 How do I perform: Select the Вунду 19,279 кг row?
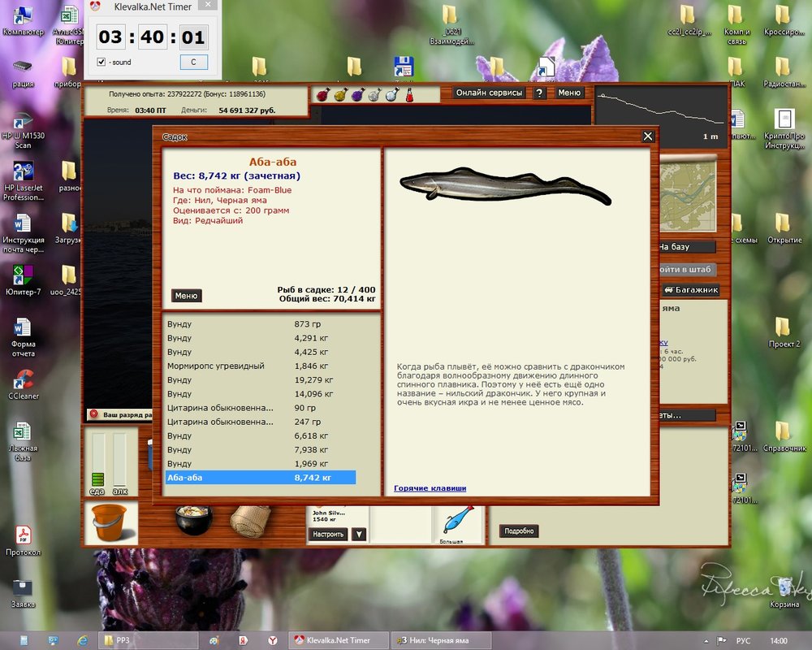pyautogui.click(x=261, y=380)
